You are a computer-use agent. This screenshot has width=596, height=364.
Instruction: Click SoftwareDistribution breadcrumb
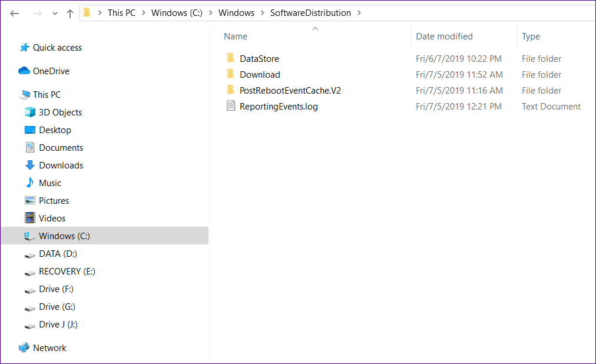(x=310, y=13)
